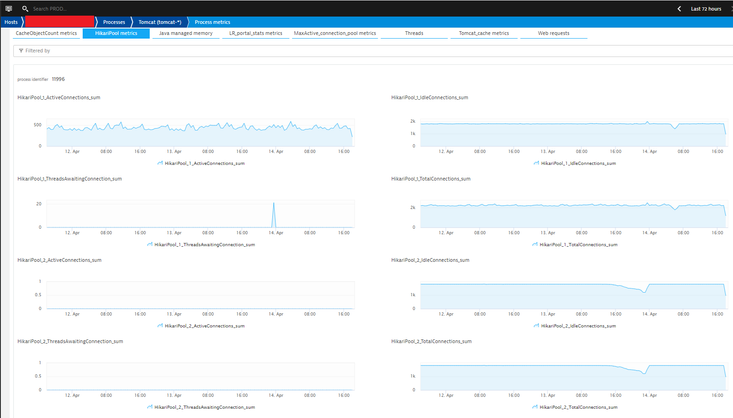Open the Last 72 hours timeframe selector
The height and width of the screenshot is (418, 733).
[x=705, y=8]
